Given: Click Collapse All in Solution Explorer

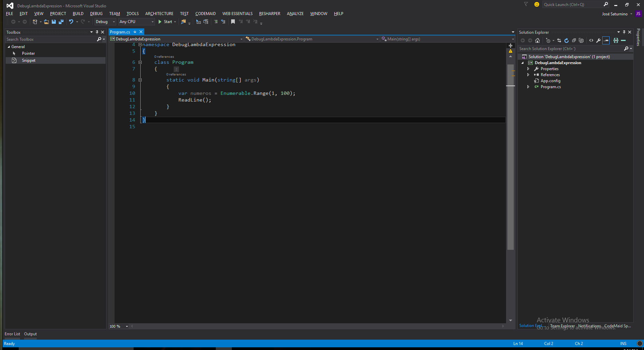Looking at the screenshot, I should point(574,40).
